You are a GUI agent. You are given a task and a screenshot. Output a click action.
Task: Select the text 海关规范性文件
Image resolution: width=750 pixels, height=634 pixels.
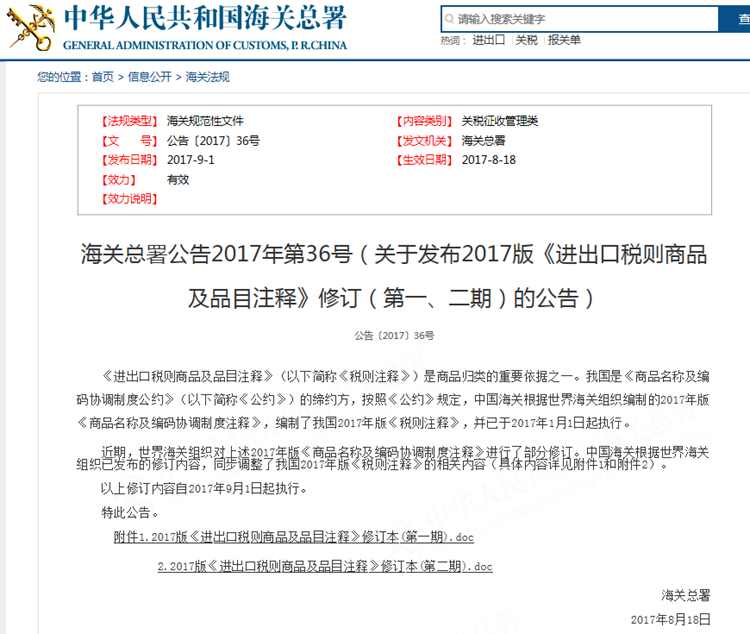point(205,121)
